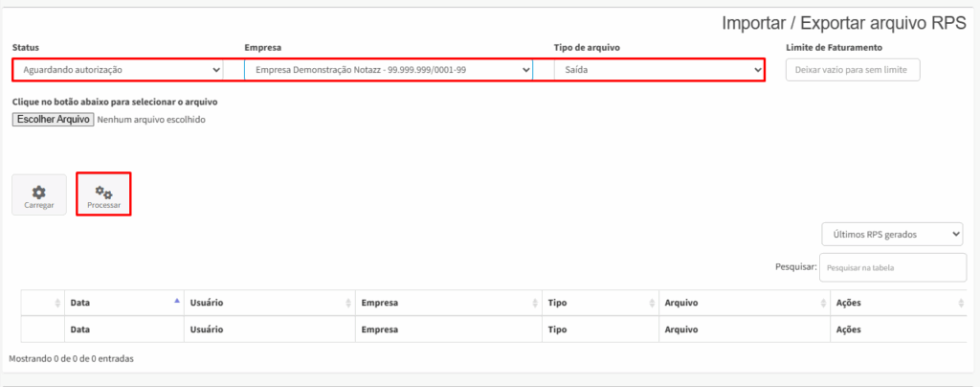Click sort arrows in Empresa column header
This screenshot has width=980, height=387.
pyautogui.click(x=535, y=304)
